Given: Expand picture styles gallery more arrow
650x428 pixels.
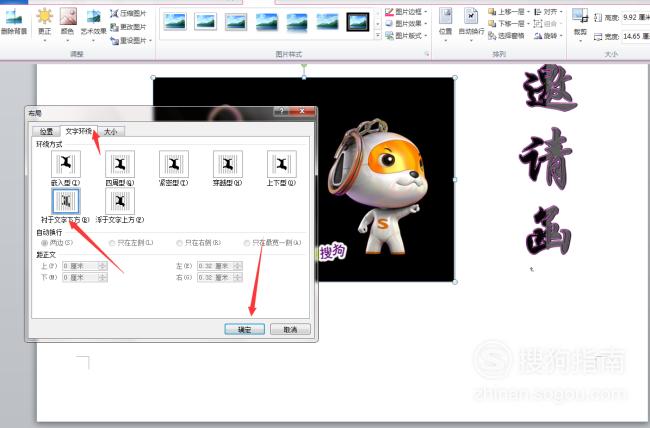Looking at the screenshot, I should (x=378, y=36).
